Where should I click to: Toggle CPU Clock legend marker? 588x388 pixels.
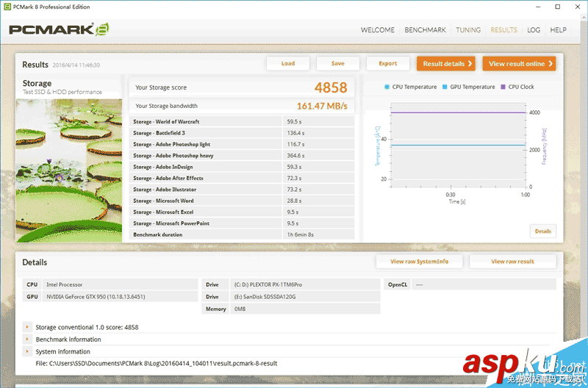(503, 87)
